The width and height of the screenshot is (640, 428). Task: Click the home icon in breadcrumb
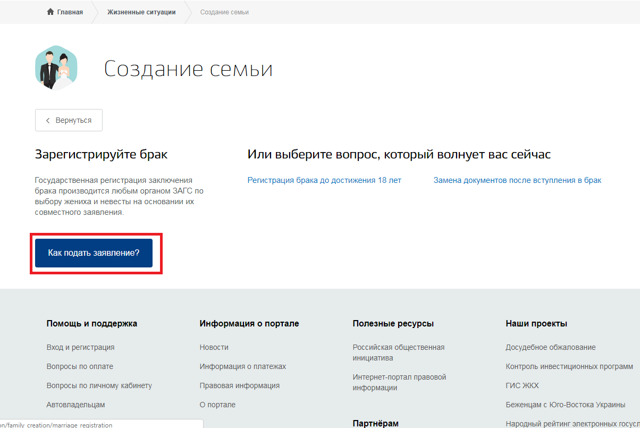(50, 11)
